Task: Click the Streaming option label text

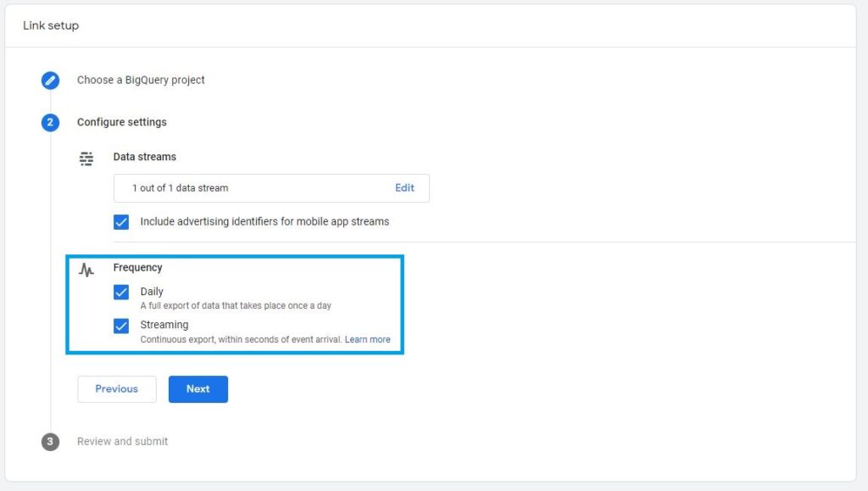Action: click(x=164, y=325)
